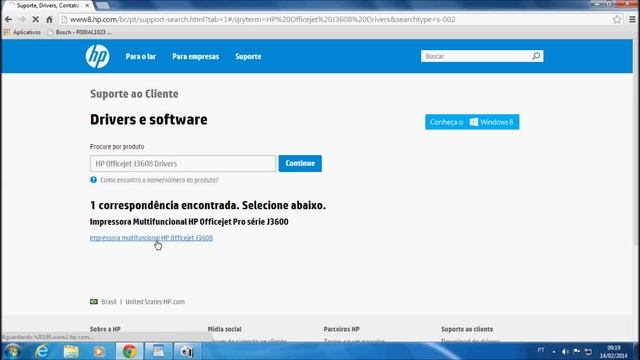The image size is (640, 360).
Task: Open the Bosch - F000AL1023 bookmark
Action: (79, 32)
